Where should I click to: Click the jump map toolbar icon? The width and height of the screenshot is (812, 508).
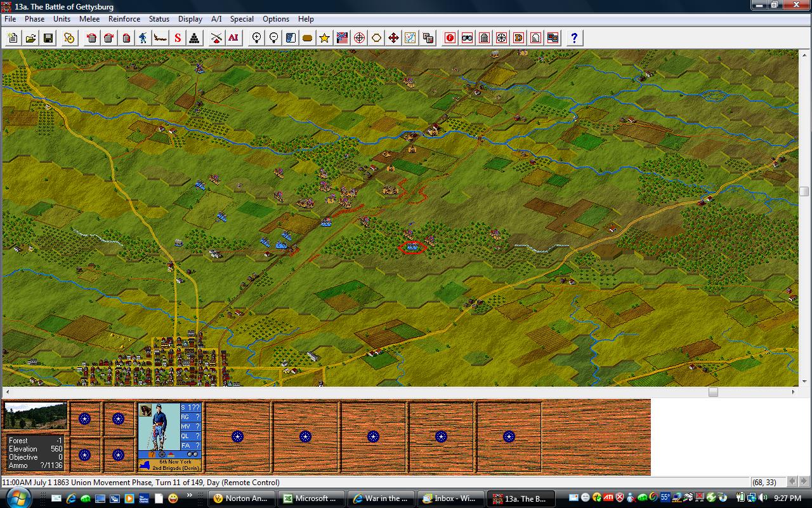[410, 38]
